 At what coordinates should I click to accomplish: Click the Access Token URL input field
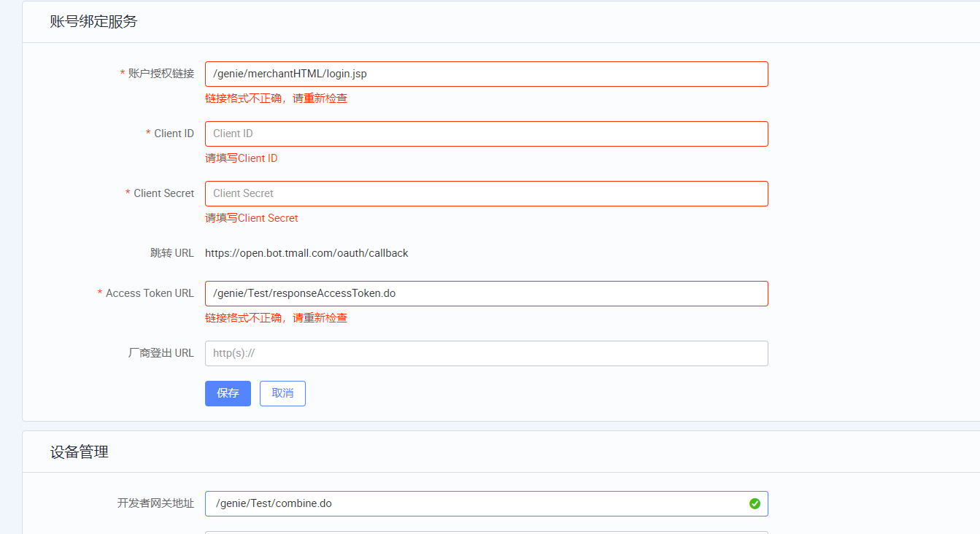486,293
